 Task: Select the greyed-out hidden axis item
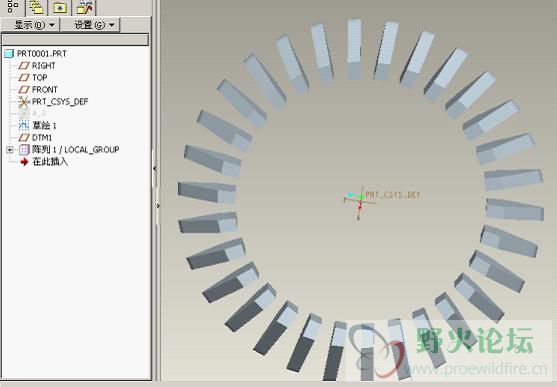tap(33, 113)
